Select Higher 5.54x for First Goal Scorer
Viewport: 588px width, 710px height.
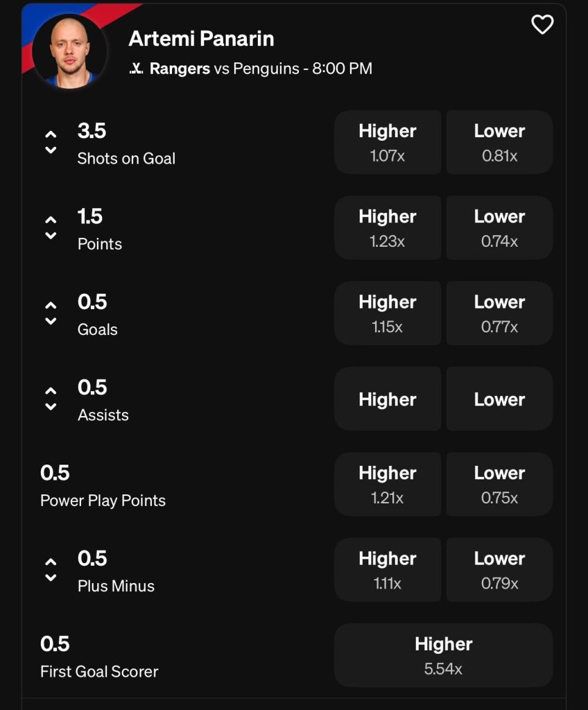pyautogui.click(x=443, y=655)
